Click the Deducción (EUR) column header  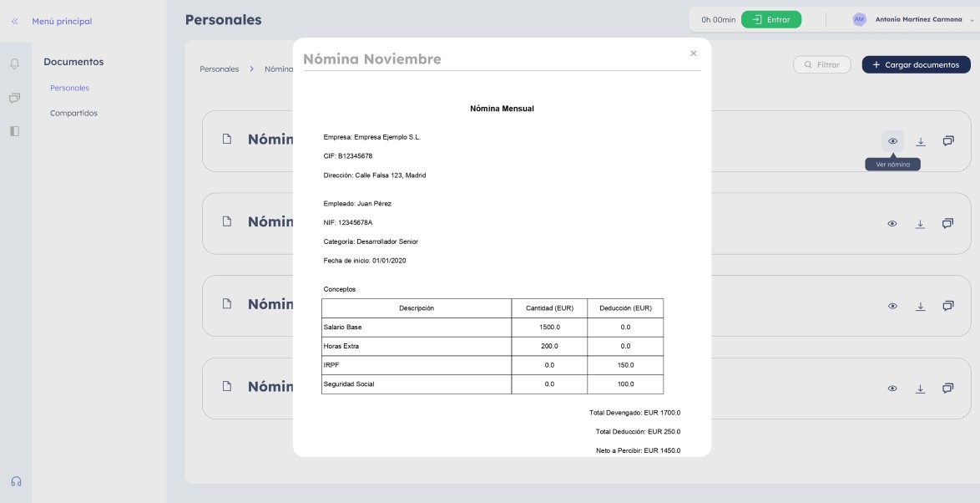625,308
